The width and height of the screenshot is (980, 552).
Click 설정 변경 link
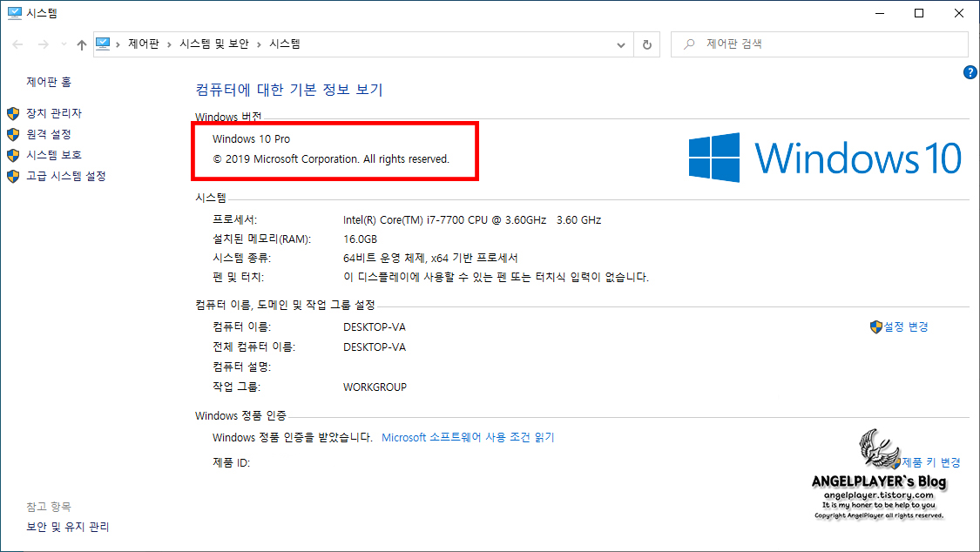point(906,326)
